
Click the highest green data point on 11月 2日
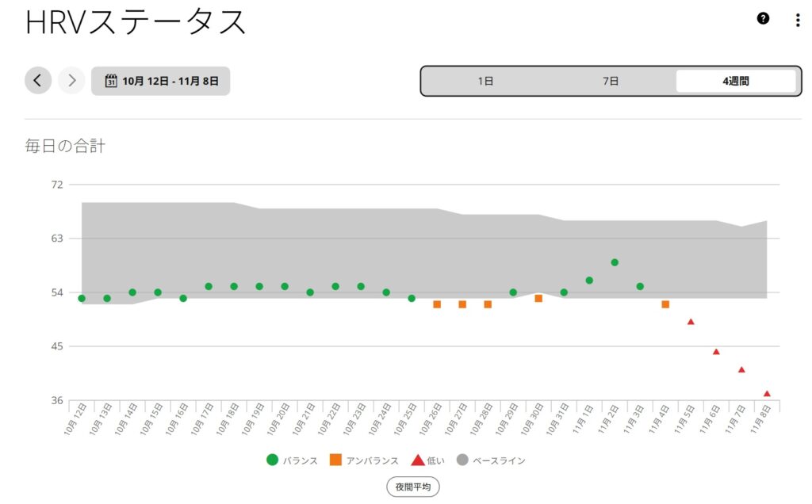615,262
